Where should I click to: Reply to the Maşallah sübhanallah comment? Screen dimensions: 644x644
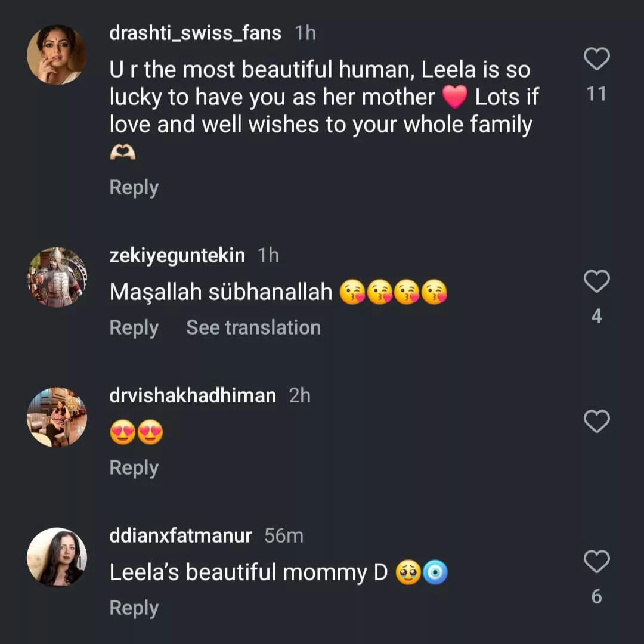134,328
